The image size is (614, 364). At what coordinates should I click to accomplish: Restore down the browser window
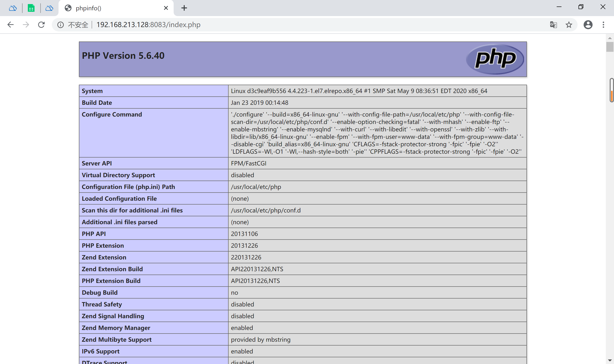click(581, 7)
